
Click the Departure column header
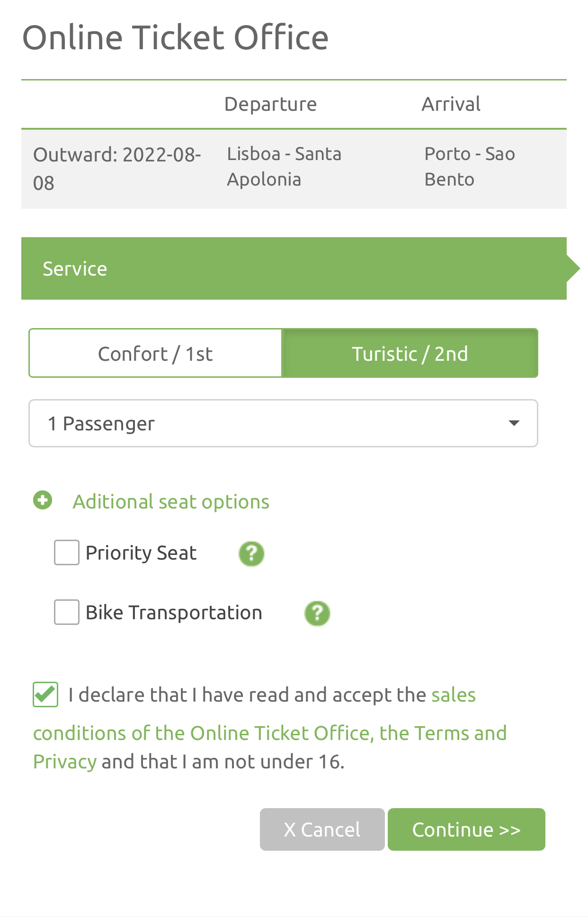click(x=270, y=104)
